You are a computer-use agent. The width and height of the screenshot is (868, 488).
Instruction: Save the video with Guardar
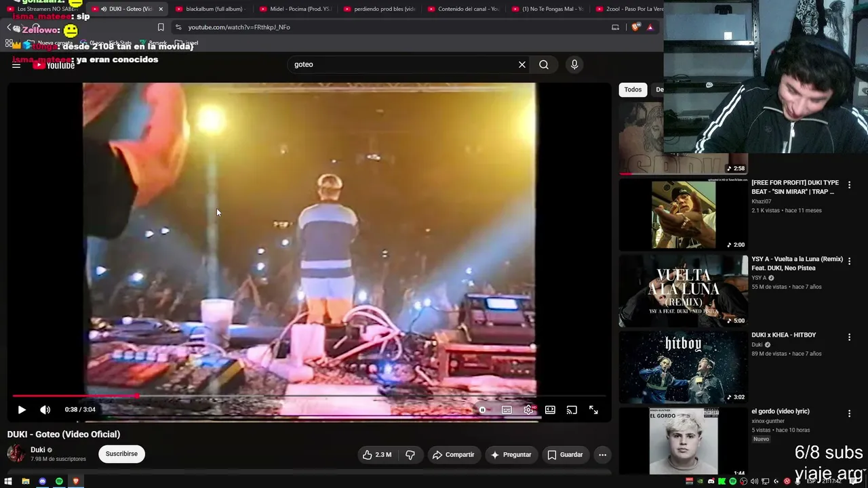[x=566, y=455]
